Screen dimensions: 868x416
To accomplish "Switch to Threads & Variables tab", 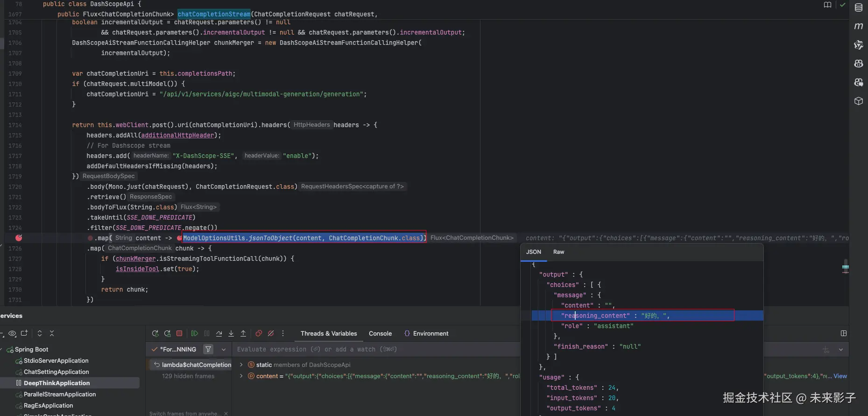I will (329, 333).
